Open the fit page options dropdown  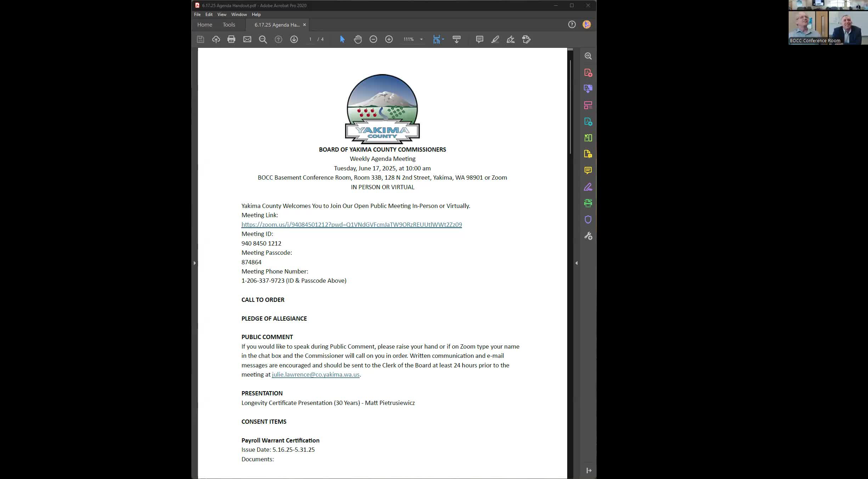(x=443, y=39)
